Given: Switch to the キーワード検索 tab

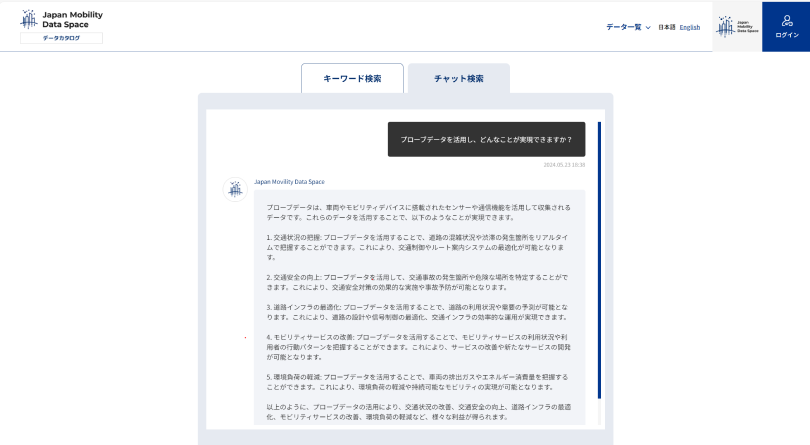Looking at the screenshot, I should pos(352,78).
